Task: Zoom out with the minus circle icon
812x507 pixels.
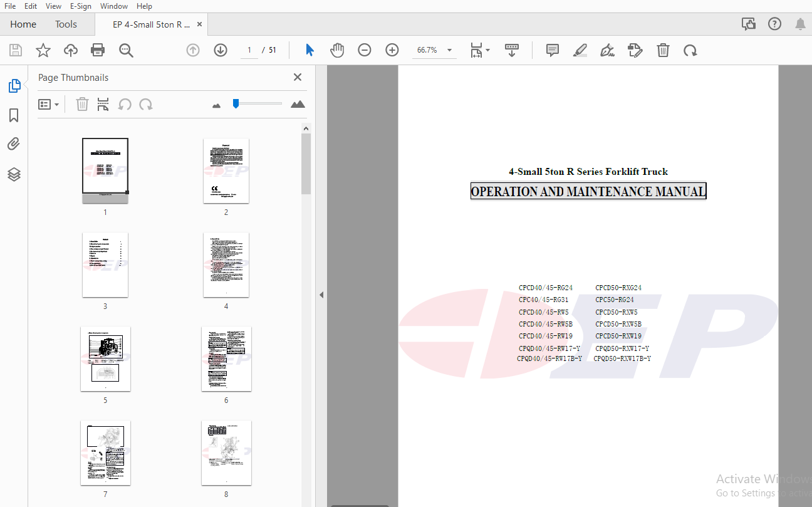Action: (365, 50)
